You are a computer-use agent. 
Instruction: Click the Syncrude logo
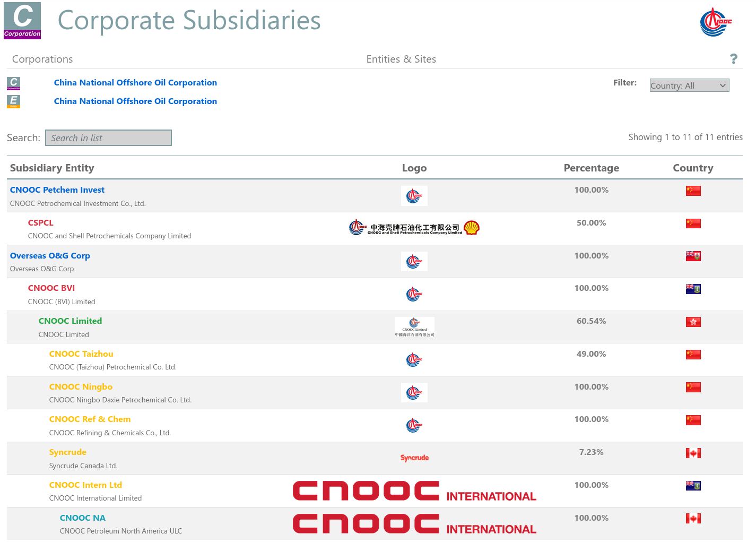[x=414, y=458]
